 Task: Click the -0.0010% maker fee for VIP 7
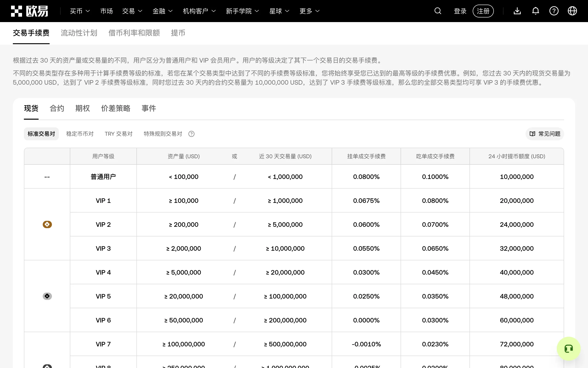coord(366,344)
